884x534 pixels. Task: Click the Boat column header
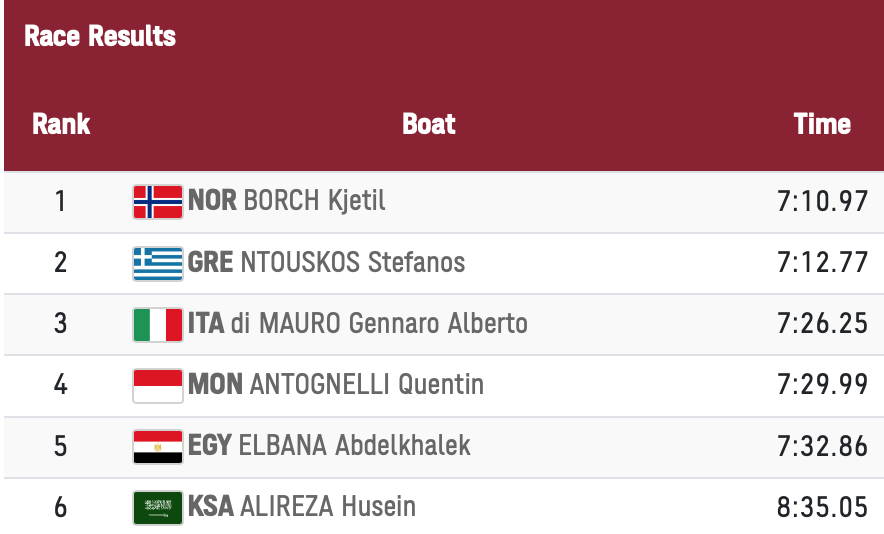[428, 124]
